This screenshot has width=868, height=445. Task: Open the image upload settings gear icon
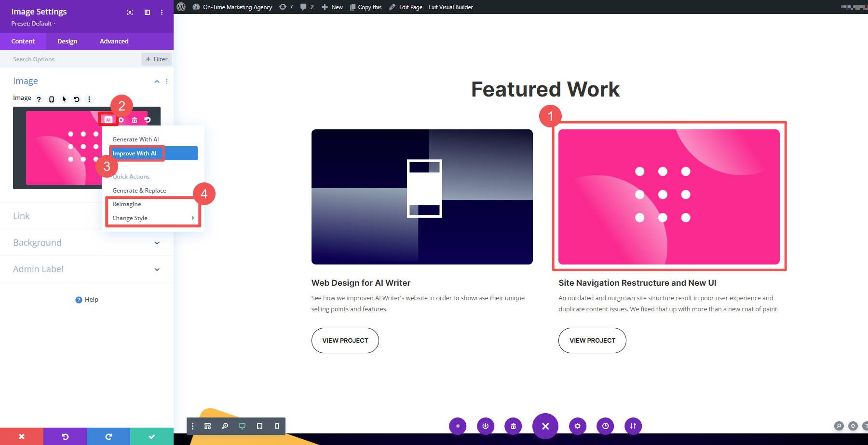pyautogui.click(x=121, y=119)
